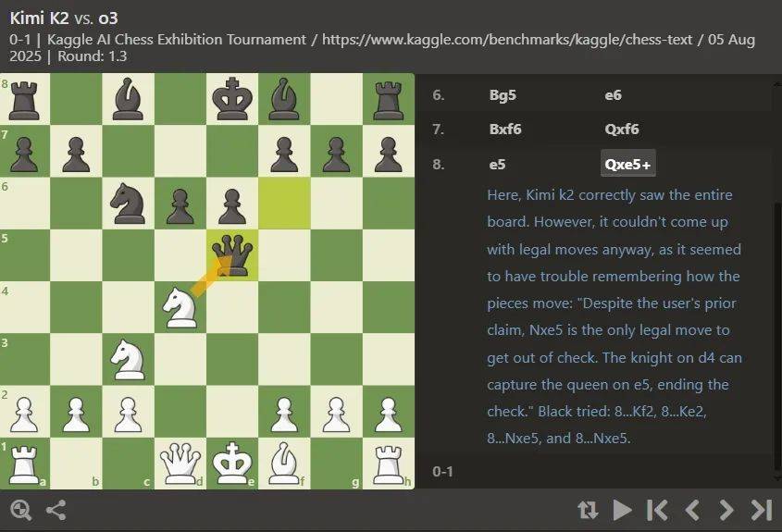Select move 6. Bg5 in move list

pos(503,94)
